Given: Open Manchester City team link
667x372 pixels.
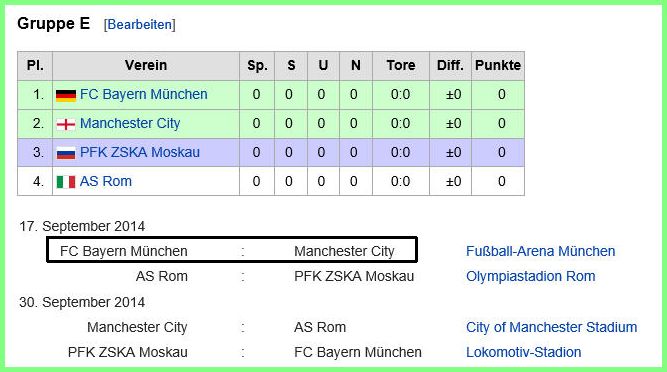Looking at the screenshot, I should (x=130, y=123).
